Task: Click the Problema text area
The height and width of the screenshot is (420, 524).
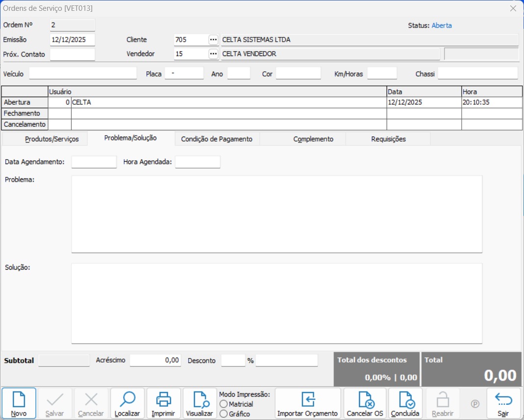Action: [x=276, y=214]
